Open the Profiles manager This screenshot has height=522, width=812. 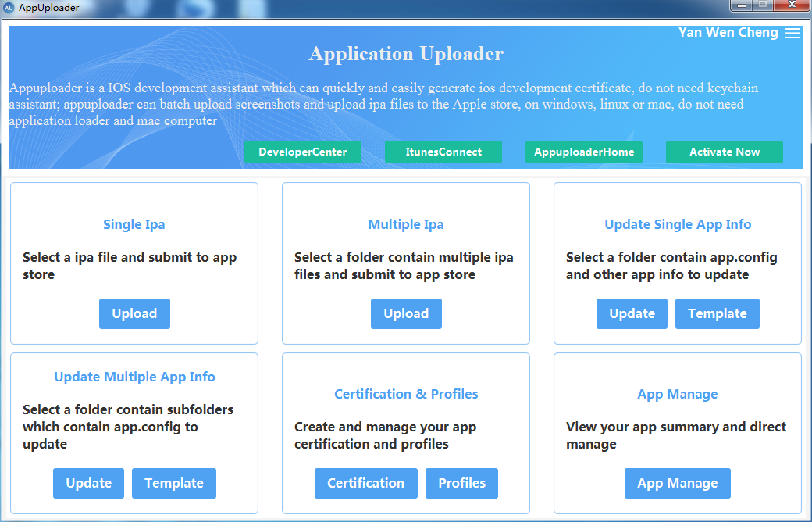click(x=461, y=483)
